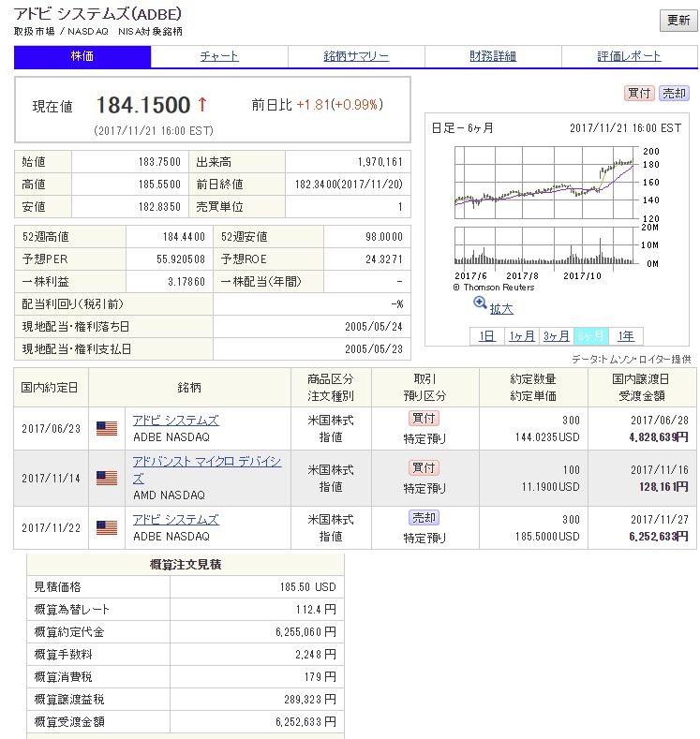
Task: Open the 拡大 chart enlarge link
Action: coord(501,309)
